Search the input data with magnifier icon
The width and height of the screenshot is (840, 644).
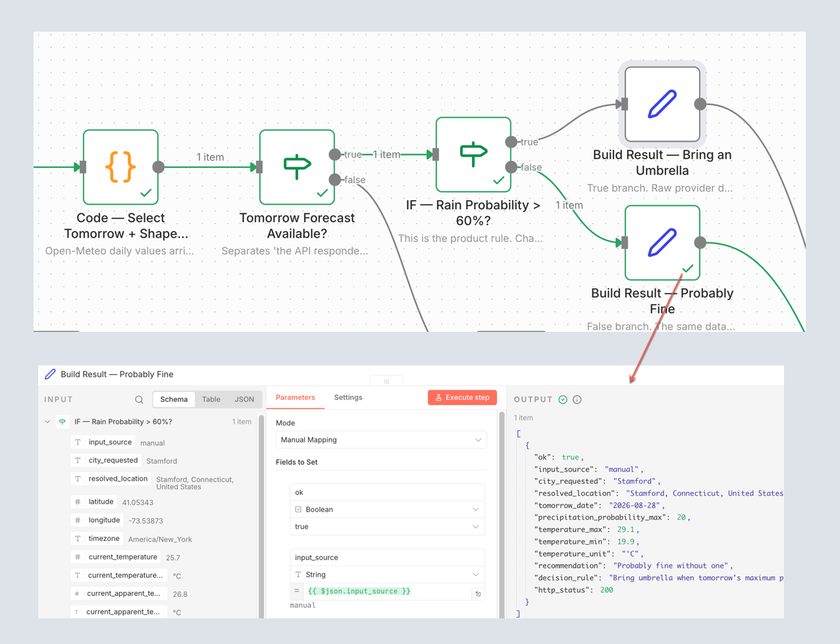[139, 400]
